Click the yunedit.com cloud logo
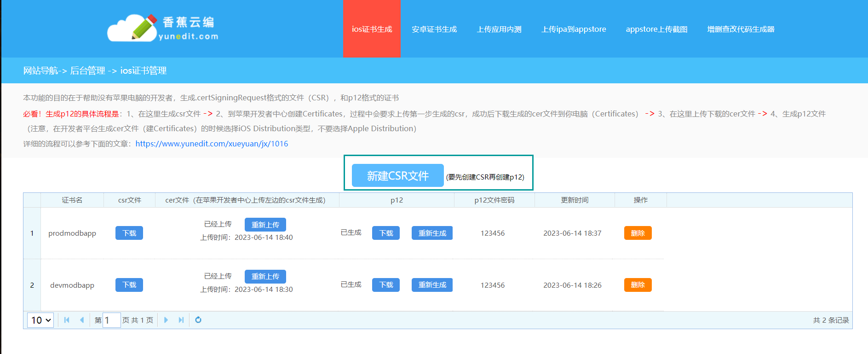The height and width of the screenshot is (354, 868). (163, 28)
